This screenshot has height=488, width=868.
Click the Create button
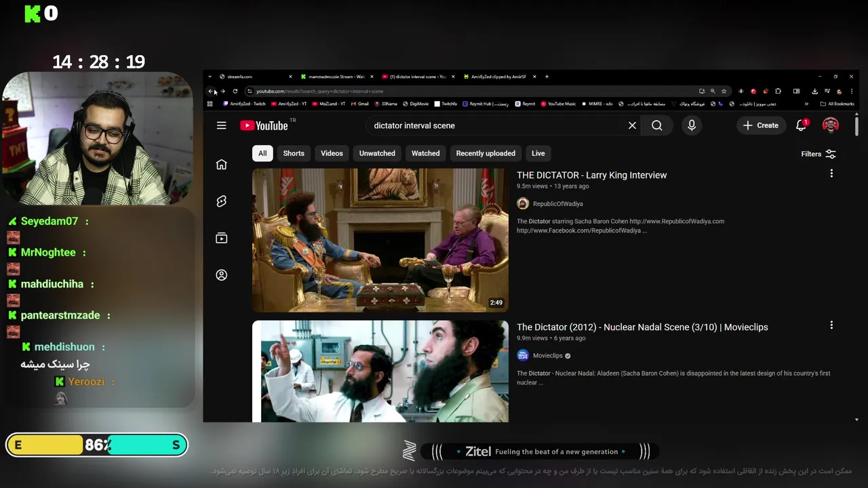[760, 125]
